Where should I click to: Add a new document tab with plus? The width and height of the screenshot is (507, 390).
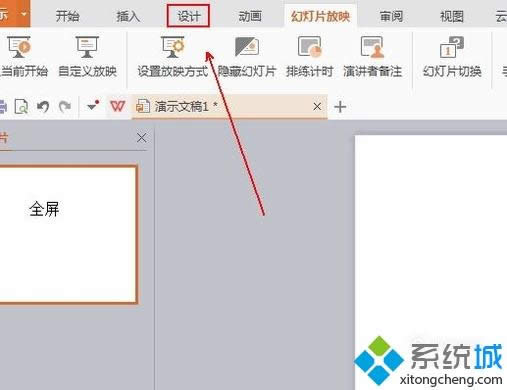click(340, 107)
